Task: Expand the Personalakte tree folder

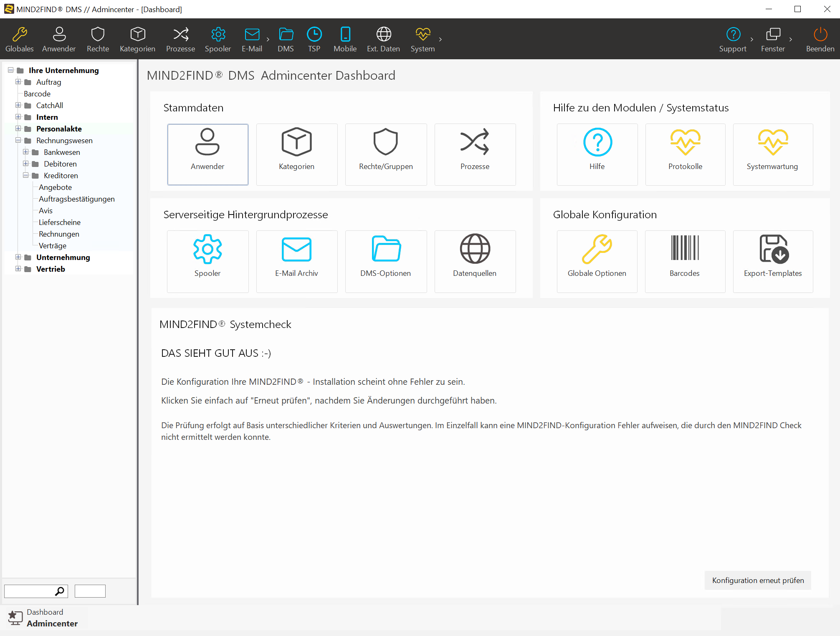Action: (18, 129)
